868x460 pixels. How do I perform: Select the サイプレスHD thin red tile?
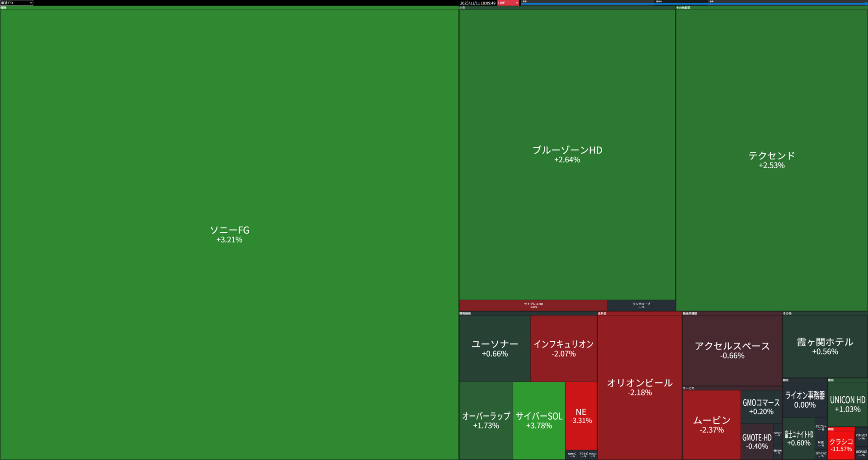click(533, 305)
